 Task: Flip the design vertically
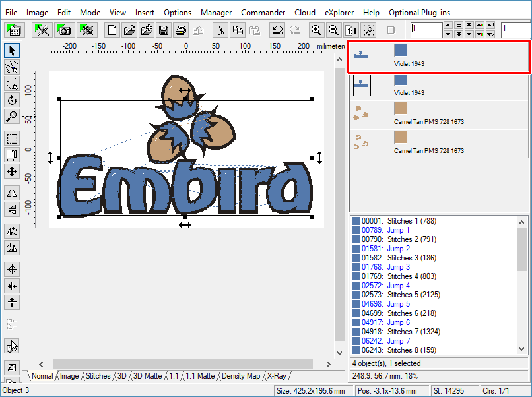coord(12,210)
